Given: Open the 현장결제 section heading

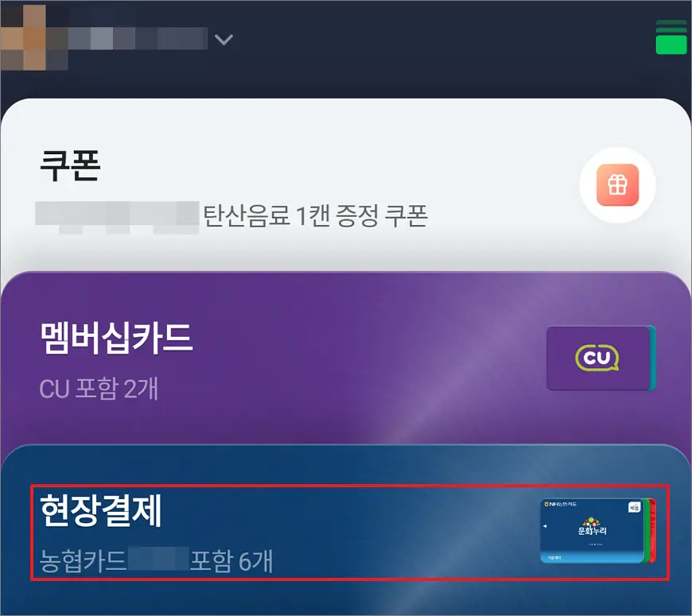Looking at the screenshot, I should coord(101,510).
